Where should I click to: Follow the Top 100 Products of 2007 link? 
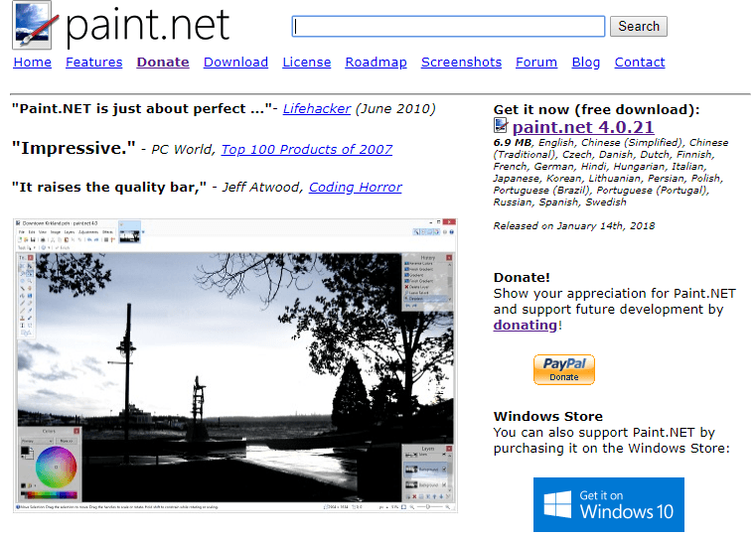(306, 149)
